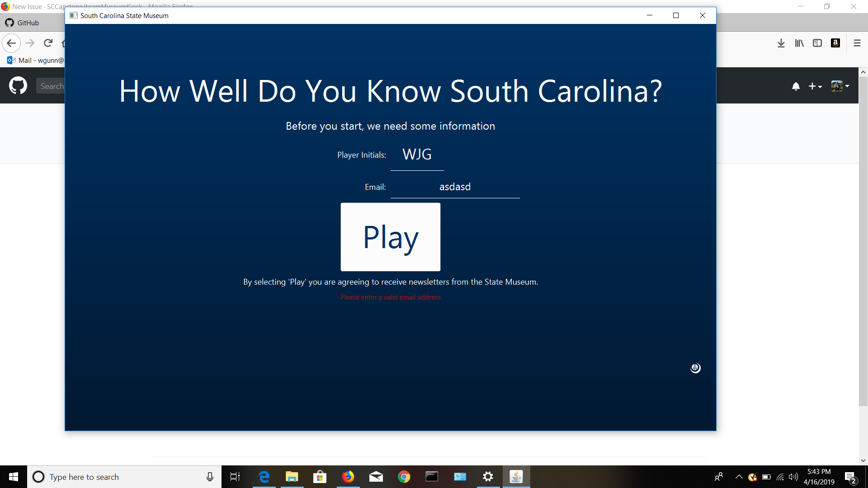Screen dimensions: 868x488
Task: Launch Firefox from the taskbar
Action: pyautogui.click(x=348, y=477)
